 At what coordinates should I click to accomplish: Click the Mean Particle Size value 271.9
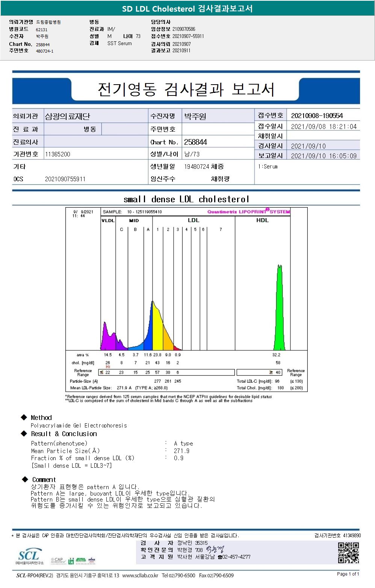pyautogui.click(x=181, y=451)
